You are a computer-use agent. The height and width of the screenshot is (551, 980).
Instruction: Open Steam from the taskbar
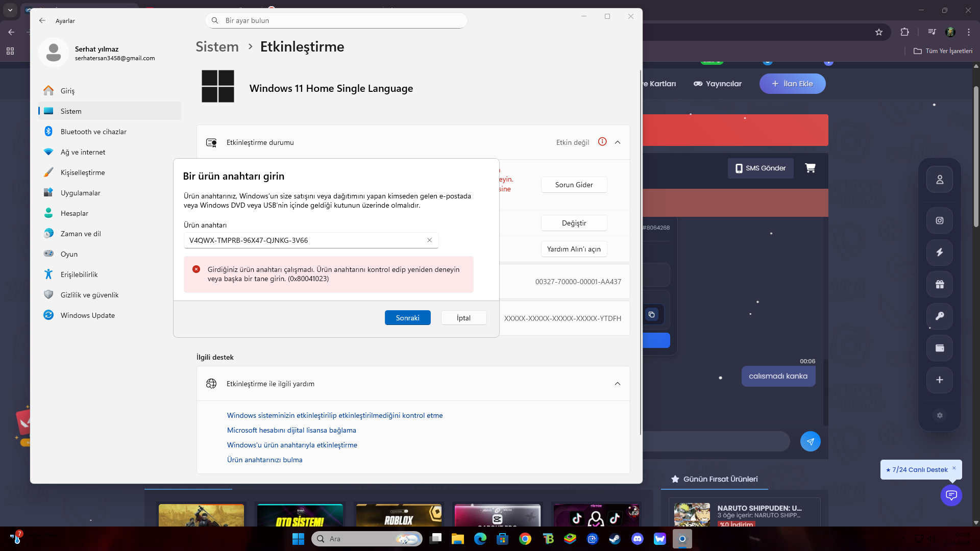[615, 539]
